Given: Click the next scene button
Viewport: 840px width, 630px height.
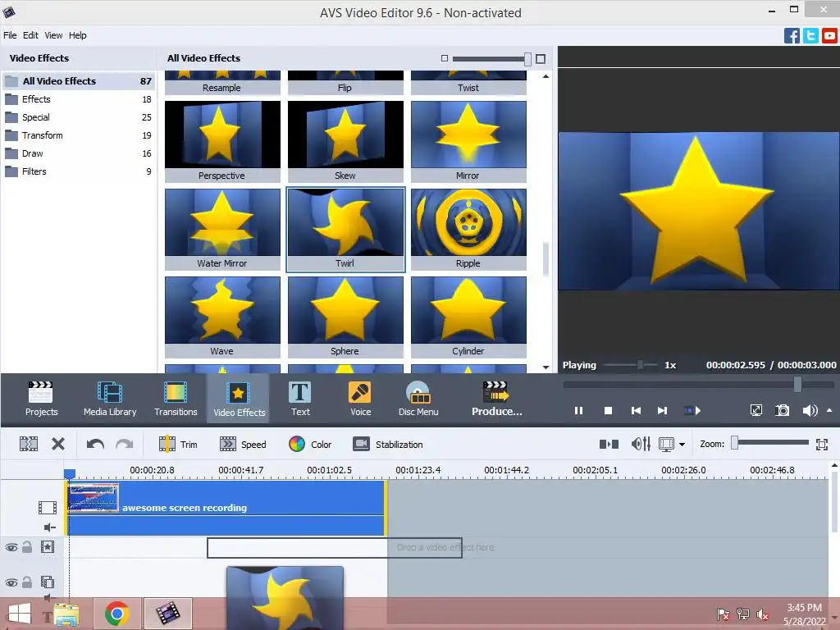Looking at the screenshot, I should point(692,411).
